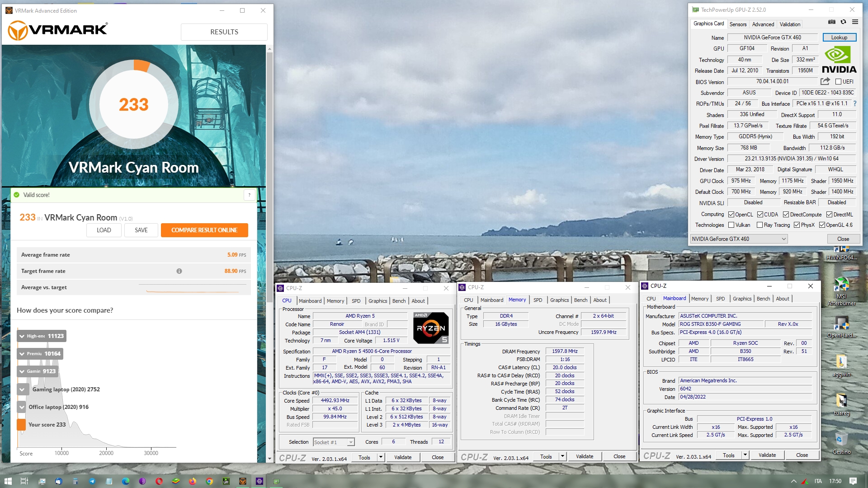
Task: Collapse the Premium 10164 comparison entry
Action: point(22,354)
